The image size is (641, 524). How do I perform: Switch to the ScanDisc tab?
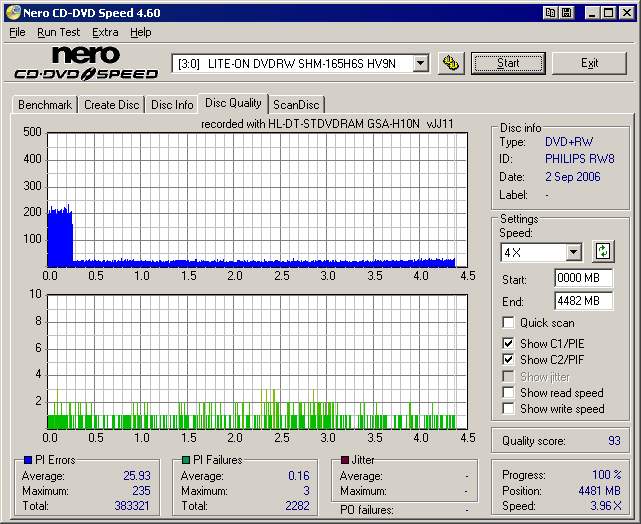296,104
